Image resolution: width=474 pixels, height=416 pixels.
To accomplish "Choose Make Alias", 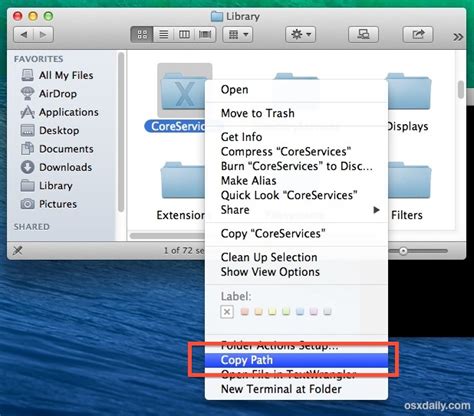I will tap(296, 181).
